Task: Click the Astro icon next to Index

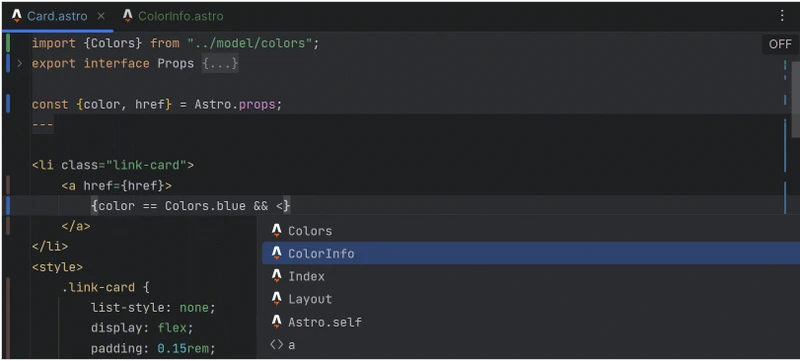Action: 277,276
